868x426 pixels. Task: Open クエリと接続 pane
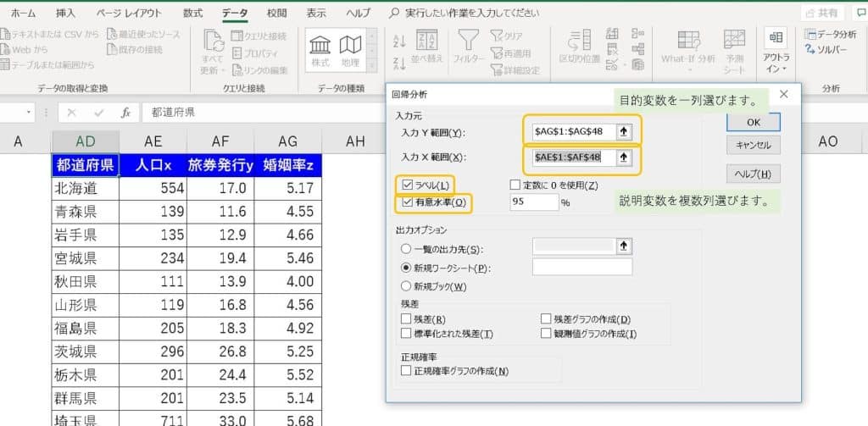259,36
